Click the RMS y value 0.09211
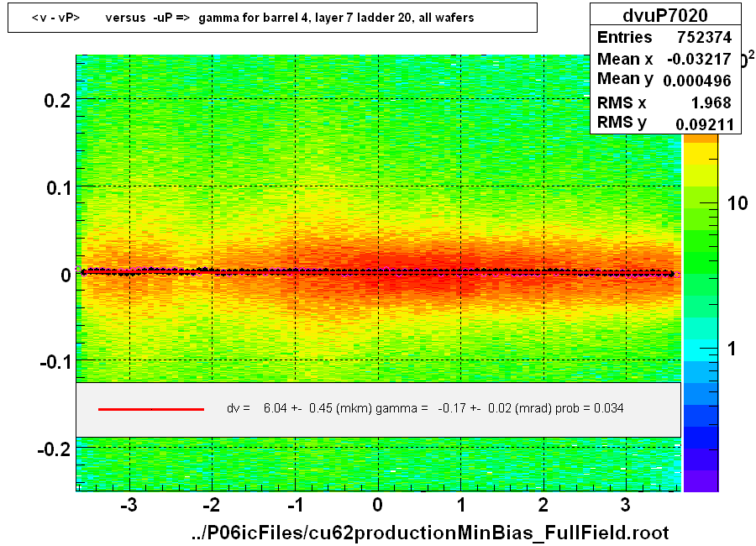This screenshot has width=756, height=546. coord(705,124)
